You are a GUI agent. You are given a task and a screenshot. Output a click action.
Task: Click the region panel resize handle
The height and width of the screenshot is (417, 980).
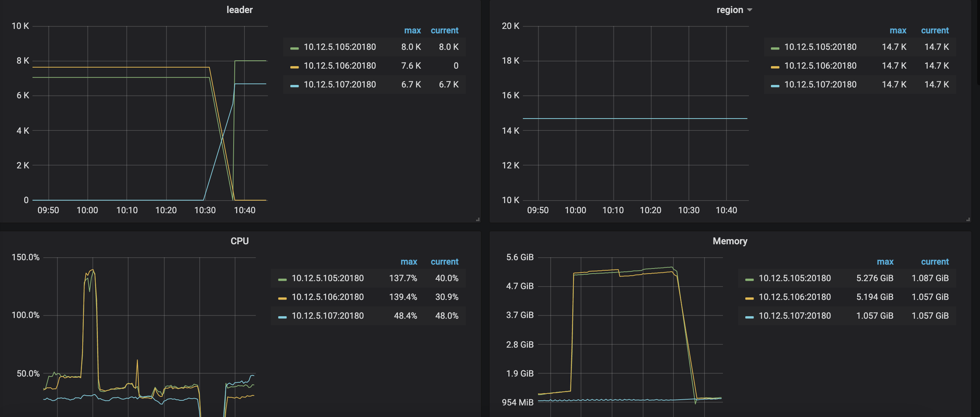point(968,219)
